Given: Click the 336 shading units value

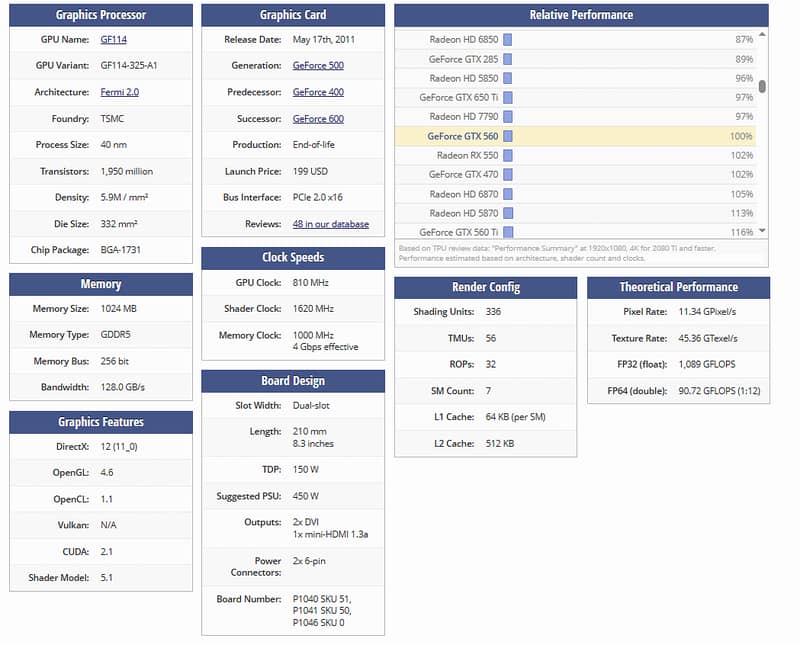Looking at the screenshot, I should coord(493,311).
